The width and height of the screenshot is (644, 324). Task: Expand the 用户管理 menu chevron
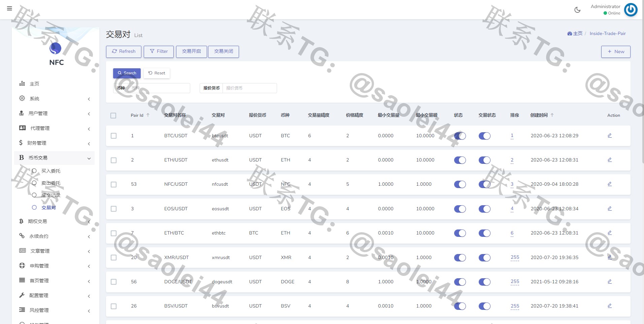coord(89,114)
